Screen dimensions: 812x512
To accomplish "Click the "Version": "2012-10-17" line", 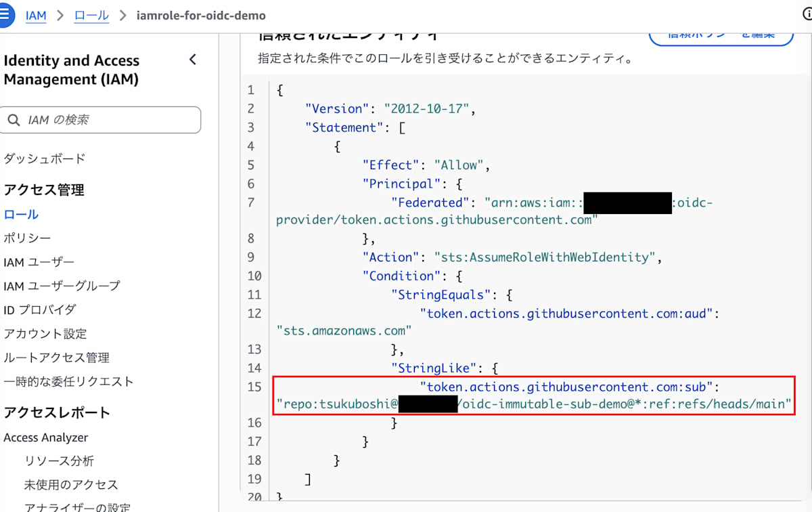I will point(392,108).
